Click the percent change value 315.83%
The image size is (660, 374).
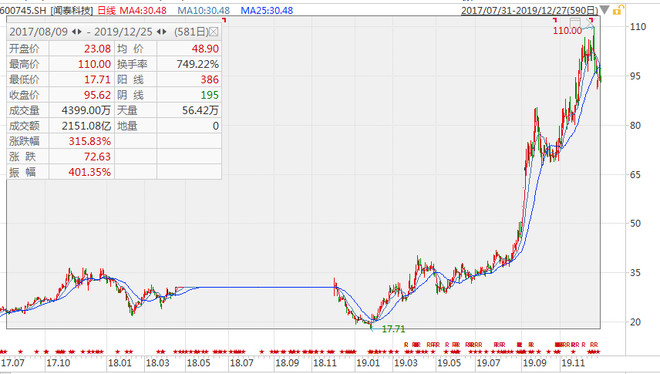click(x=90, y=141)
